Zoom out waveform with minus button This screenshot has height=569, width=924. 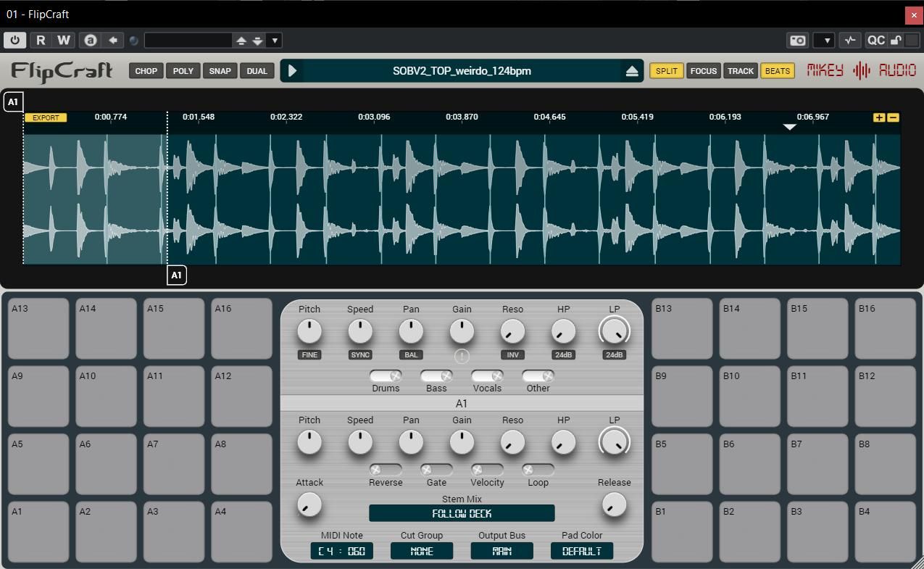click(894, 117)
